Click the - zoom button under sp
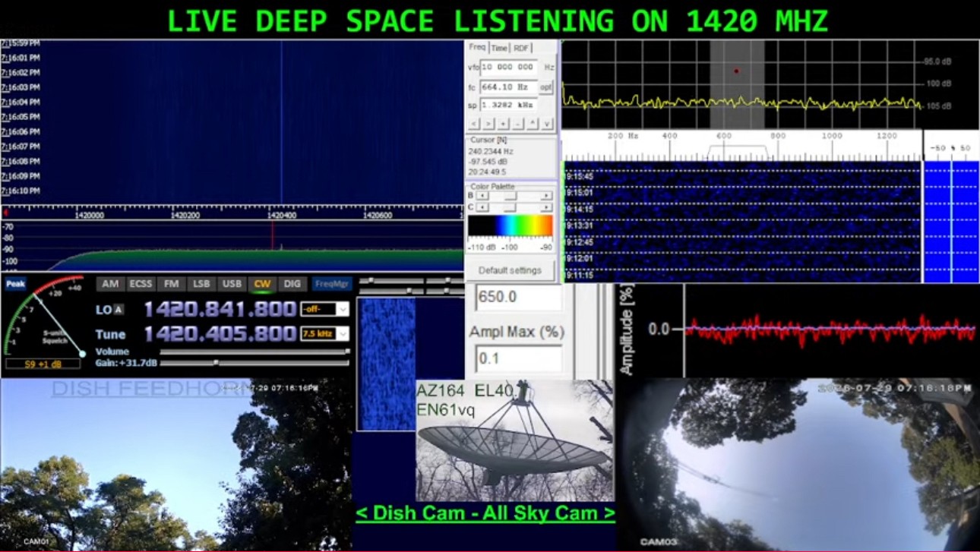Screen dimensions: 980x552 (x=518, y=124)
